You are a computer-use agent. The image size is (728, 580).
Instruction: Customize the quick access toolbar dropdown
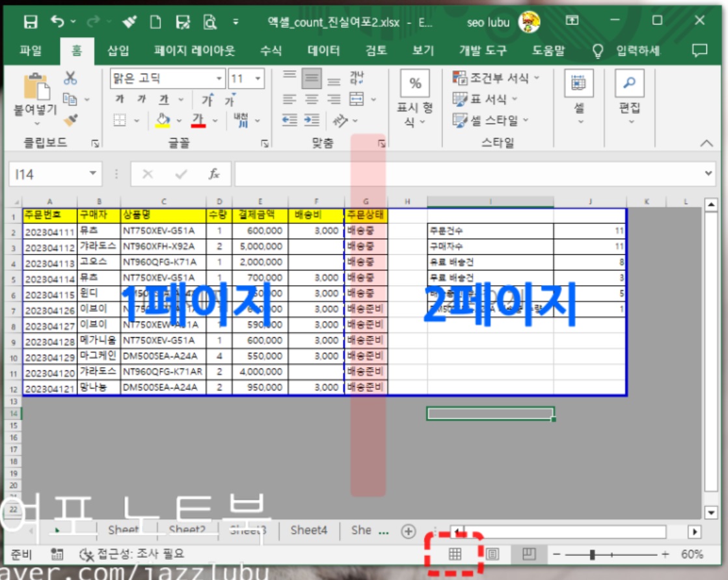[236, 21]
